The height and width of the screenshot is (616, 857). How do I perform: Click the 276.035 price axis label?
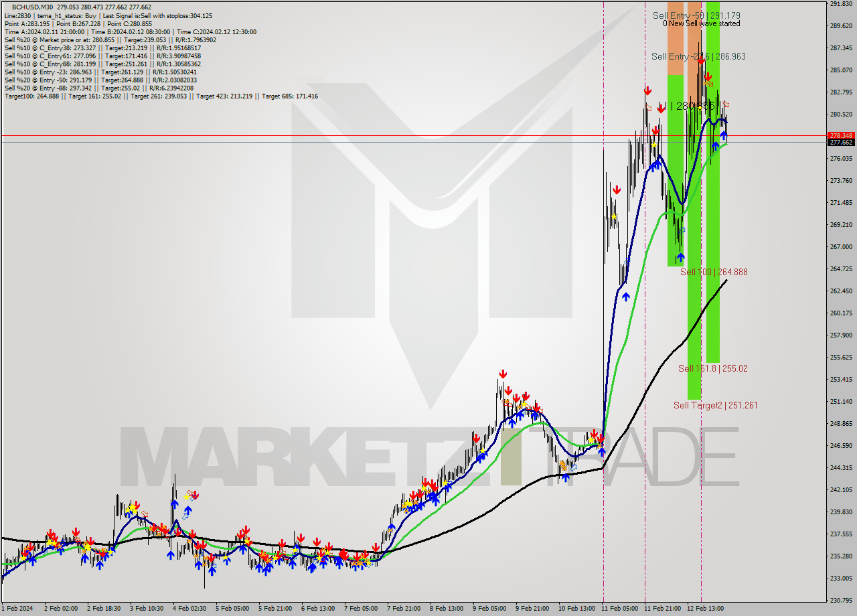[x=841, y=158]
